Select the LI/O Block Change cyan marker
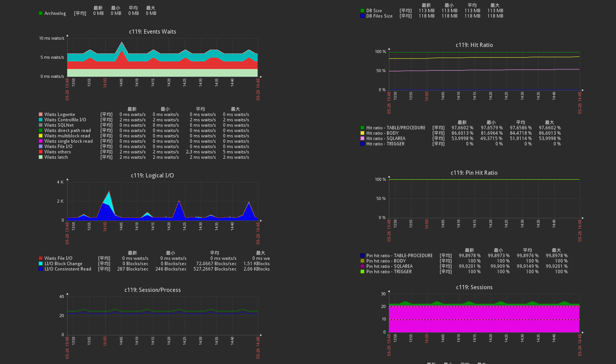Viewport: 616px width, 364px height. [x=40, y=263]
